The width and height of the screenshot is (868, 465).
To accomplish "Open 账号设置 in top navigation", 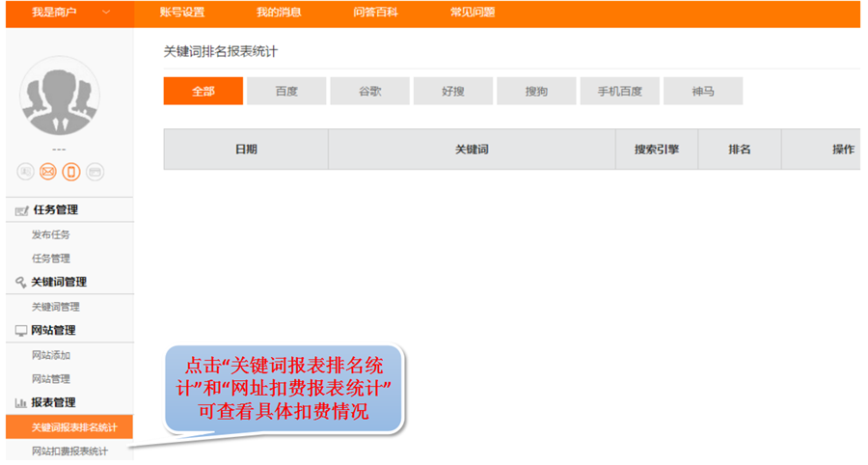I will [182, 13].
